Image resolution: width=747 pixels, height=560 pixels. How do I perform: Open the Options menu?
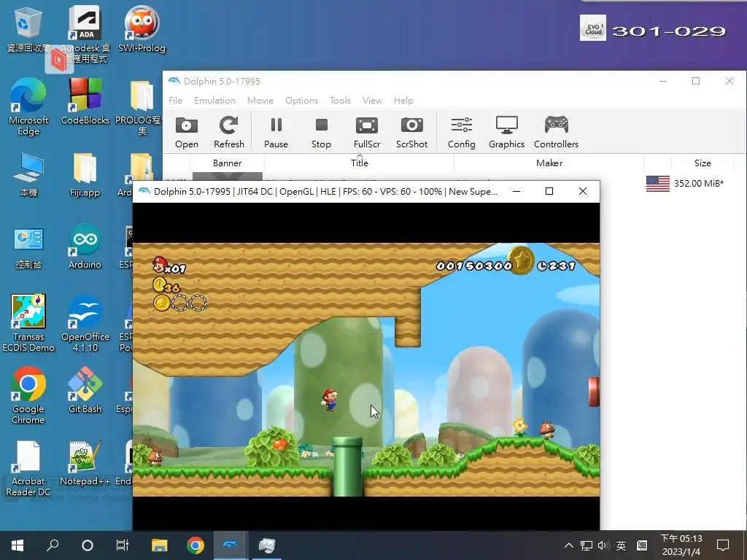coord(301,101)
